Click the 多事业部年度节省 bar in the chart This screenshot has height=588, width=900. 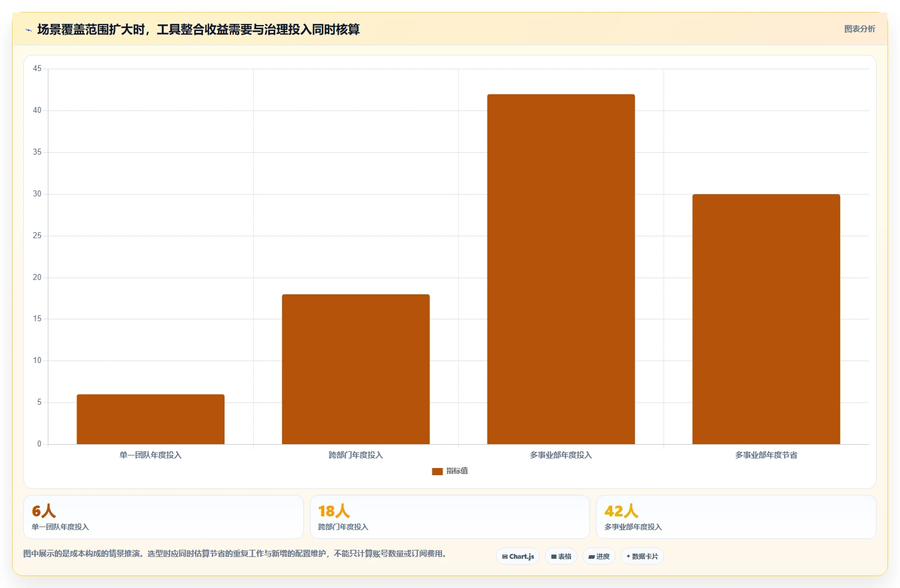tap(766, 319)
